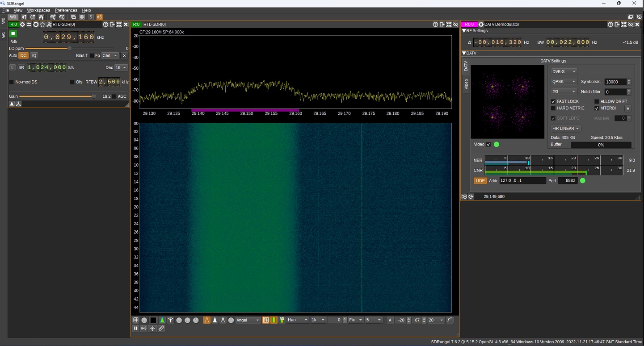This screenshot has height=346, width=644.
Task: Switch to the Video side tab
Action: [x=466, y=84]
